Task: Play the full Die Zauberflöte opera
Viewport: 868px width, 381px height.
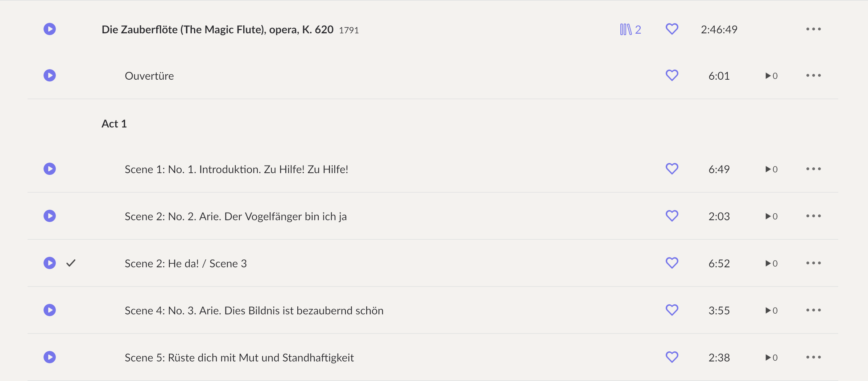Action: pyautogui.click(x=50, y=29)
